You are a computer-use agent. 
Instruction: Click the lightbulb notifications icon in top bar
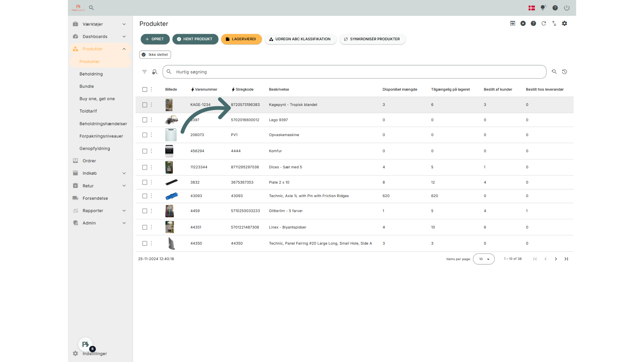click(x=543, y=8)
